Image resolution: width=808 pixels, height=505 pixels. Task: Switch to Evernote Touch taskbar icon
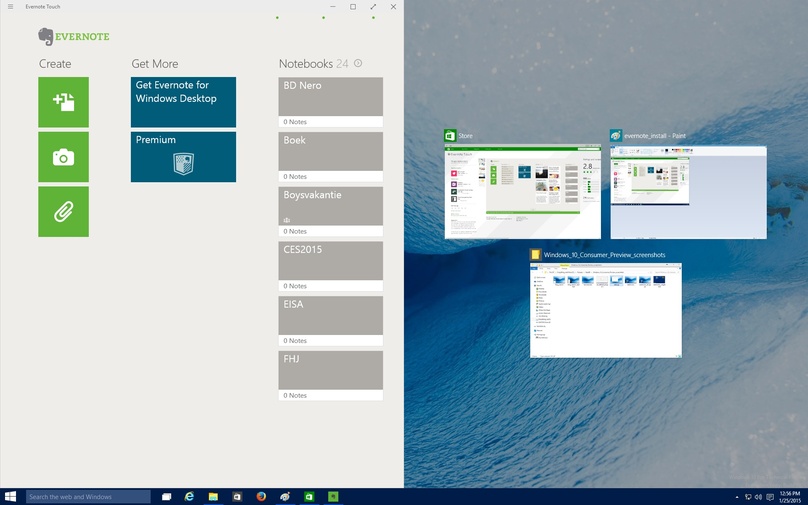pyautogui.click(x=333, y=497)
